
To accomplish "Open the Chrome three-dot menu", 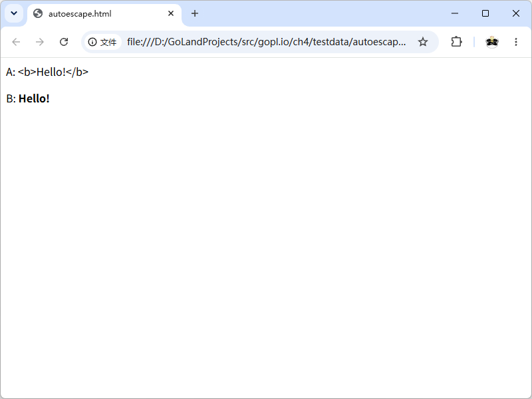I will pos(516,42).
